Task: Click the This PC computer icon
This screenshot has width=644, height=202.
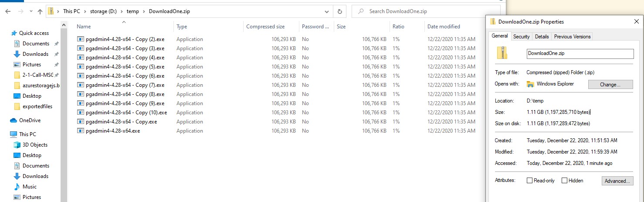Action: [x=14, y=134]
